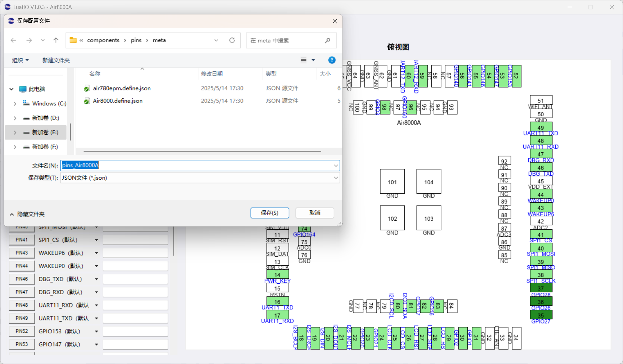Expand 新加卷 (D:) drive node

[x=15, y=118]
